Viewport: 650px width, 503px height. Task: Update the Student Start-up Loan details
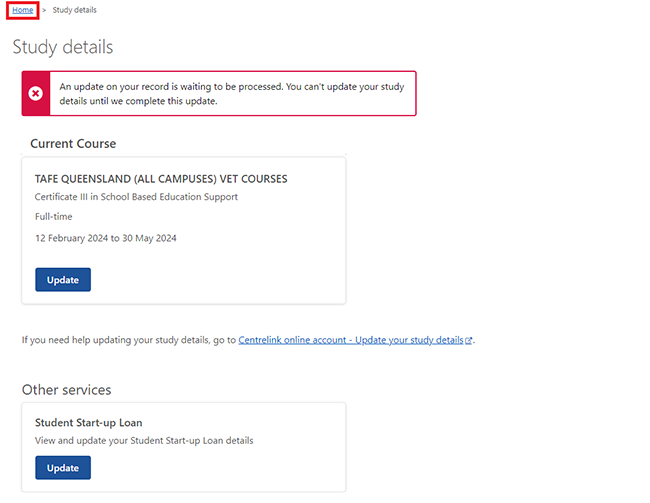tap(63, 468)
